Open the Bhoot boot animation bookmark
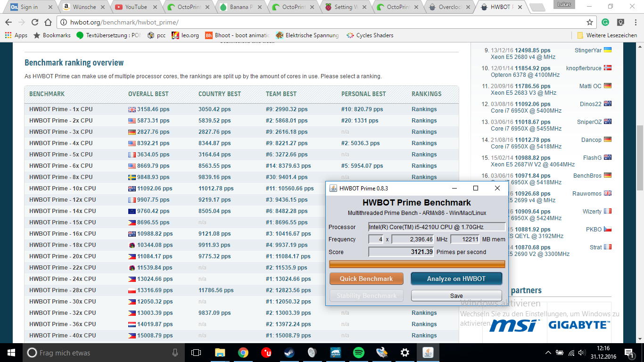This screenshot has height=362, width=644. (x=238, y=35)
